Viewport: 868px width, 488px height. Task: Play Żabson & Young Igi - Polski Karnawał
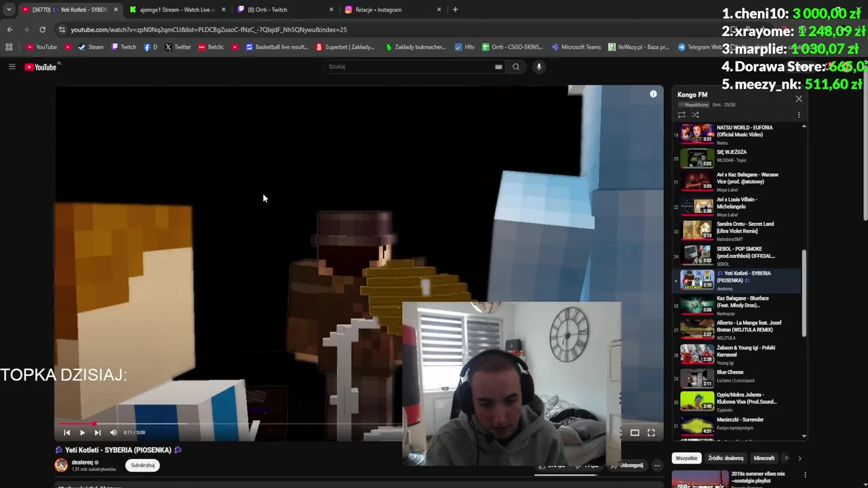coord(737,354)
